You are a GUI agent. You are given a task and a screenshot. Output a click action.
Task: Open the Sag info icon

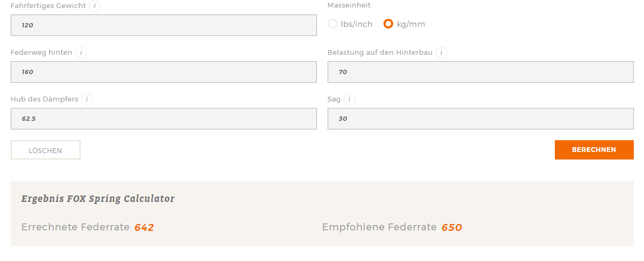[349, 99]
